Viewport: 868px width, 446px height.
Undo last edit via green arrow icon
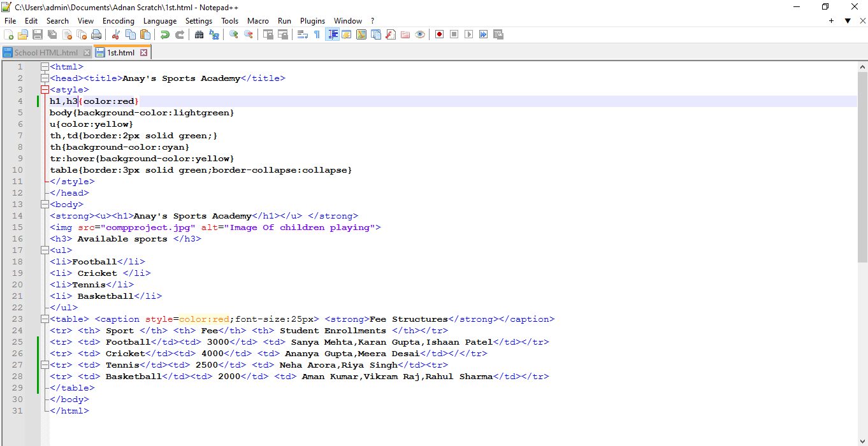tap(165, 34)
